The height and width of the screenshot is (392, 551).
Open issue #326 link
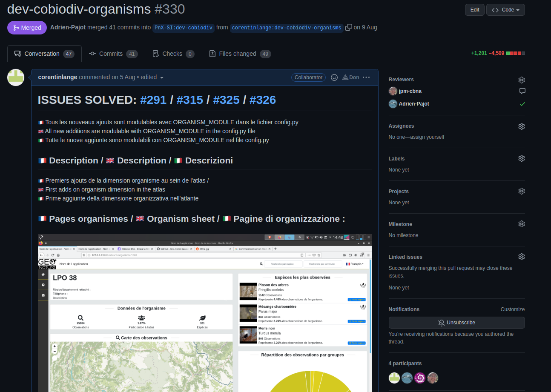coord(263,100)
